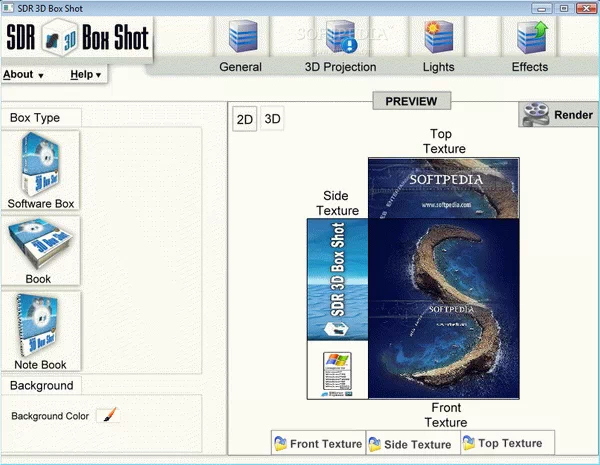Load a Top Texture image
This screenshot has width=600, height=465.
pyautogui.click(x=501, y=444)
